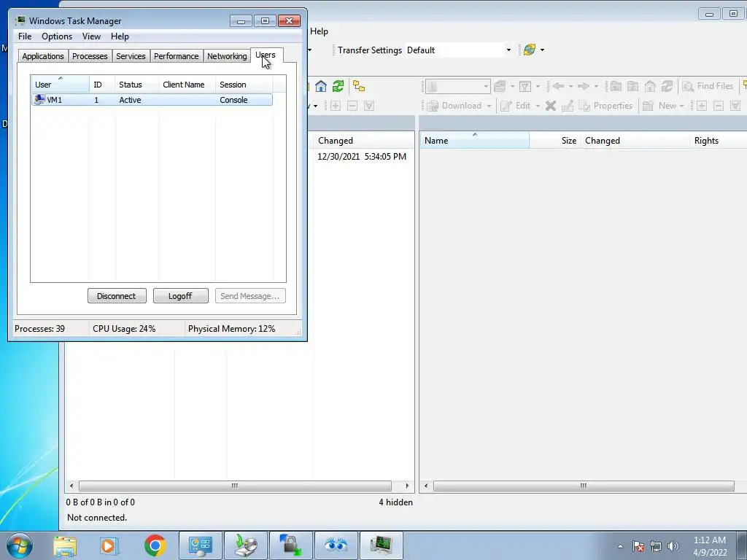The width and height of the screenshot is (747, 560).
Task: Click the Logoff button
Action: (x=181, y=296)
